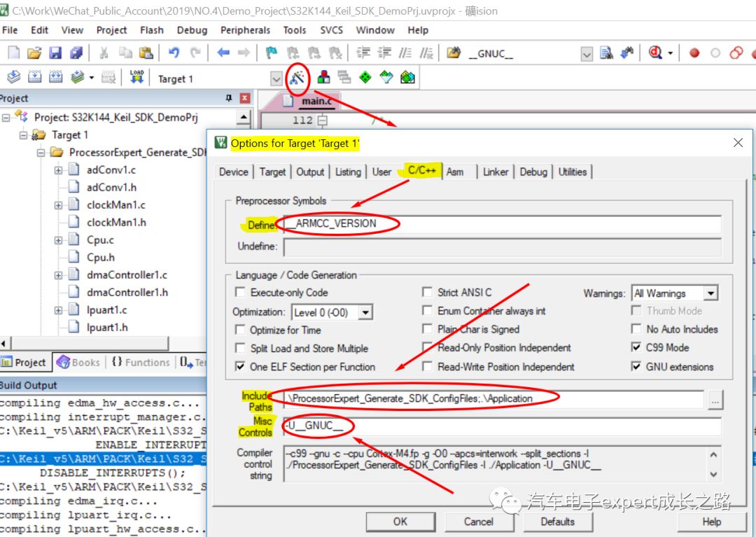756x537 pixels.
Task: Enable the Optimize for Time checkbox
Action: point(239,330)
